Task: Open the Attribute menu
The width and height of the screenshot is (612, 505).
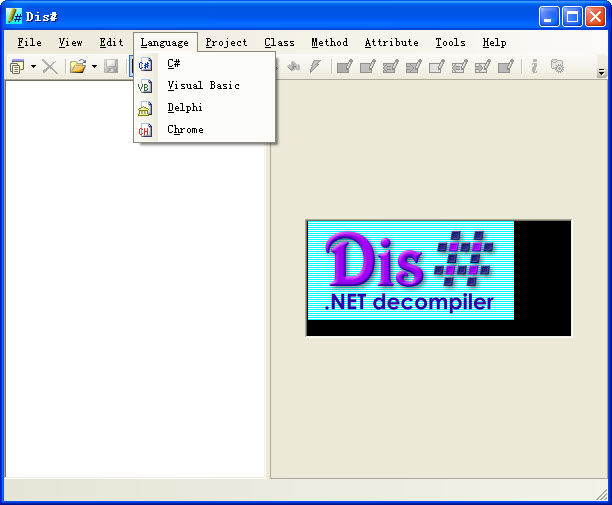Action: [391, 43]
